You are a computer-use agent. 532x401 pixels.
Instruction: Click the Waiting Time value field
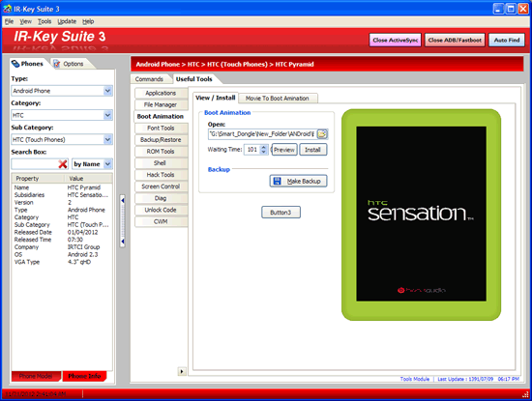pyautogui.click(x=252, y=150)
